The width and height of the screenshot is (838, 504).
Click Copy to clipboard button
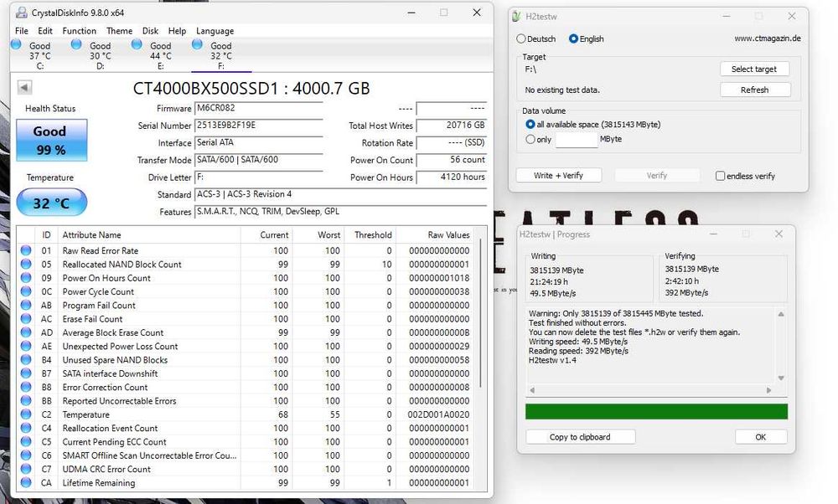(580, 437)
